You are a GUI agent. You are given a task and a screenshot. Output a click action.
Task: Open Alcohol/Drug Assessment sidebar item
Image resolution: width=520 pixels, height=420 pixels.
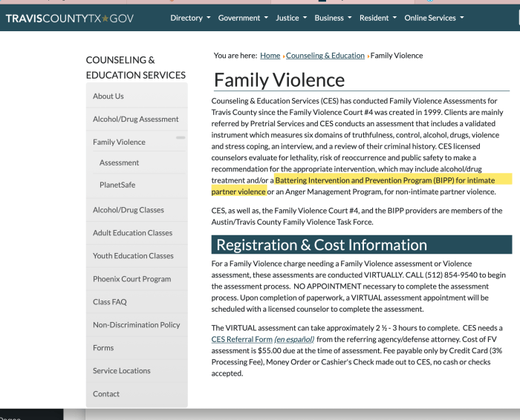click(x=135, y=119)
